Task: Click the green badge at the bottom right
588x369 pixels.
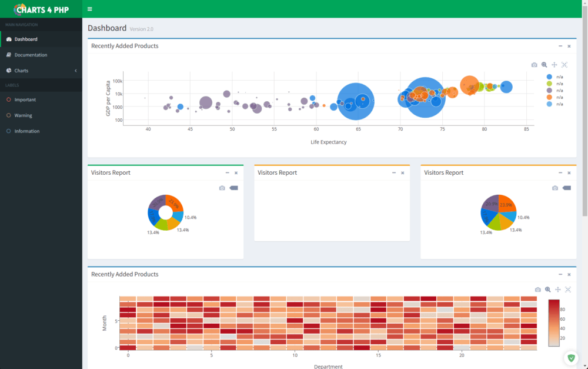Action: (x=571, y=358)
